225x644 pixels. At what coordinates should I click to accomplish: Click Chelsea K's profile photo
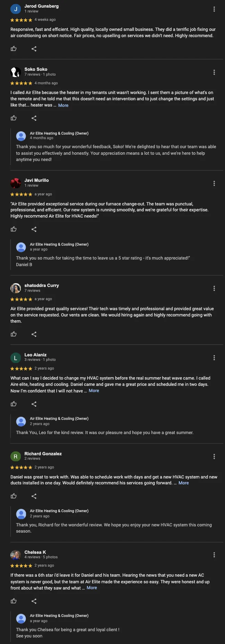[x=16, y=555]
